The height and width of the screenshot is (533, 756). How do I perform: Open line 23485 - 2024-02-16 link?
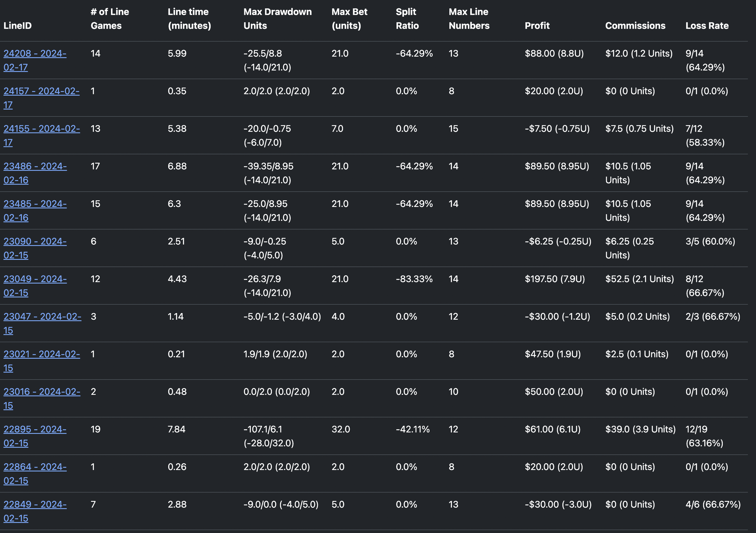(x=35, y=204)
